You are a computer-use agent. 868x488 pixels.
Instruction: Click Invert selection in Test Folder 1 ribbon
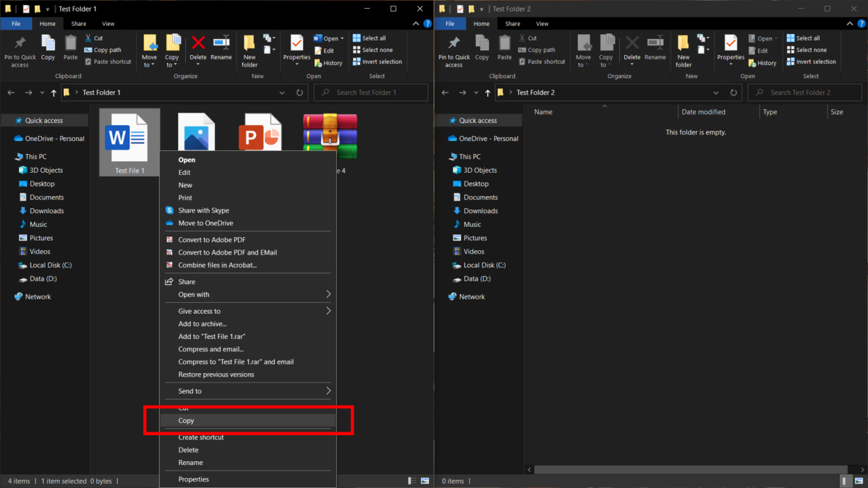[x=377, y=61]
